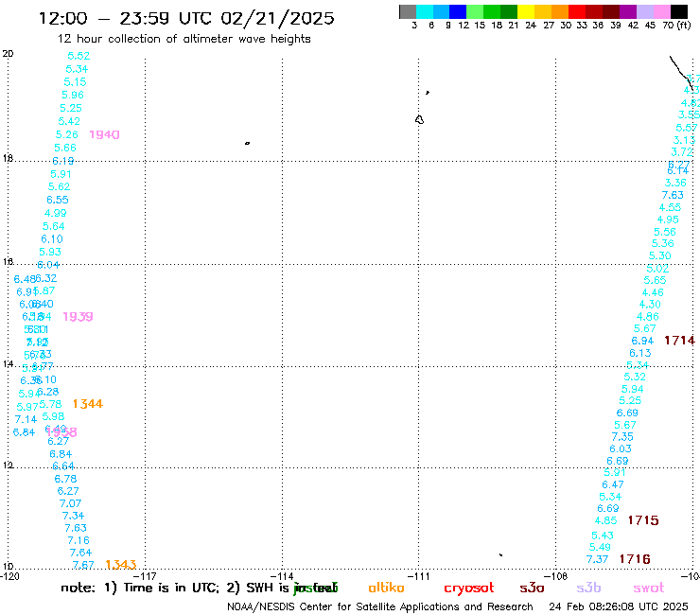
Task: Click the maroon s3a time label 1716
Action: point(635,559)
